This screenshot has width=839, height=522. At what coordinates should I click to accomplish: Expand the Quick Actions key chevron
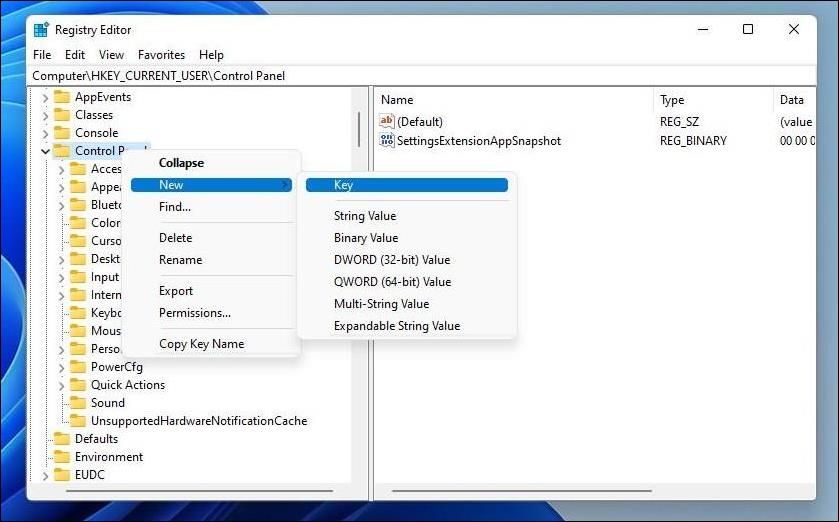(x=61, y=385)
